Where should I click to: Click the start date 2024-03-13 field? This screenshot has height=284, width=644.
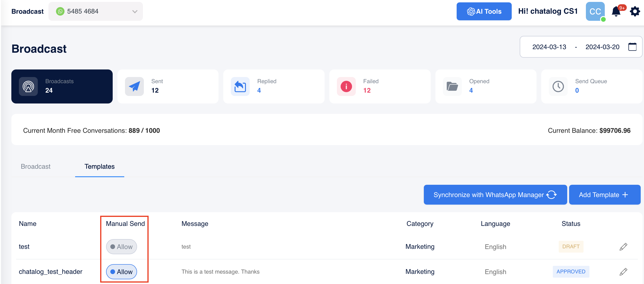[549, 47]
